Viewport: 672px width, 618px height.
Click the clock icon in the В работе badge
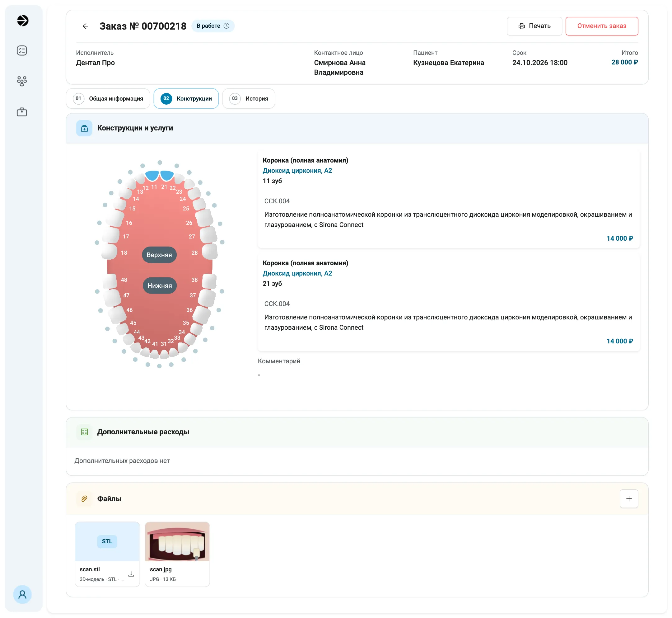tap(226, 26)
